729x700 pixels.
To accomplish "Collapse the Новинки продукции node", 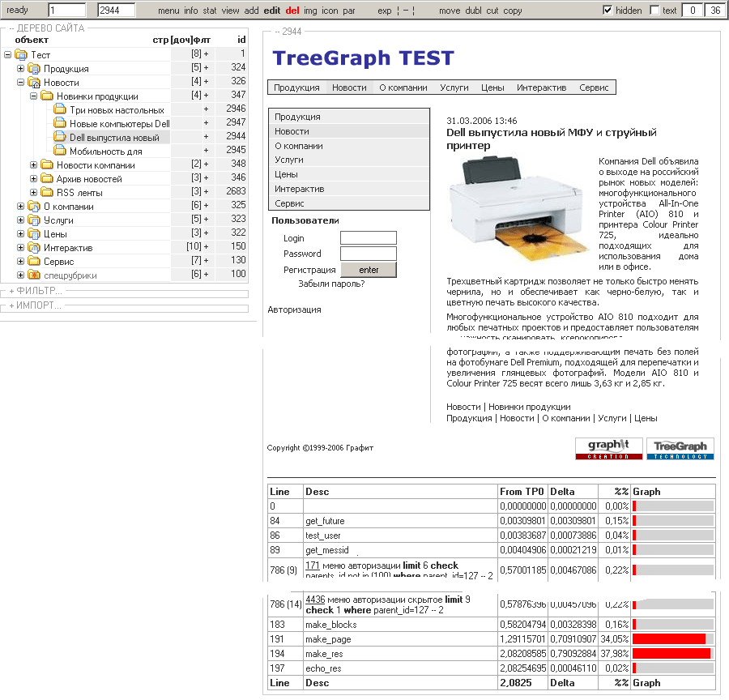I will pyautogui.click(x=33, y=96).
